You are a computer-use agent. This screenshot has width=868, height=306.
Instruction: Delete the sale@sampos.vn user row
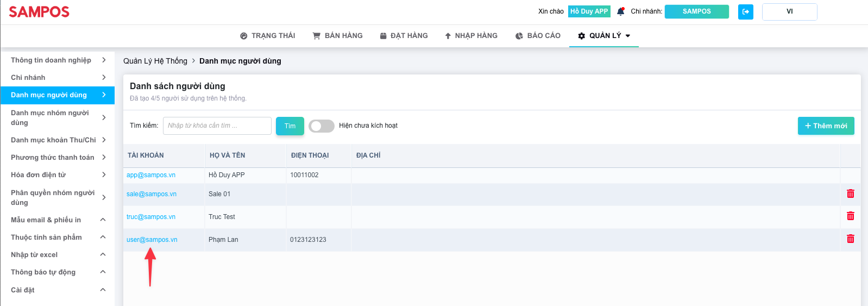(850, 193)
